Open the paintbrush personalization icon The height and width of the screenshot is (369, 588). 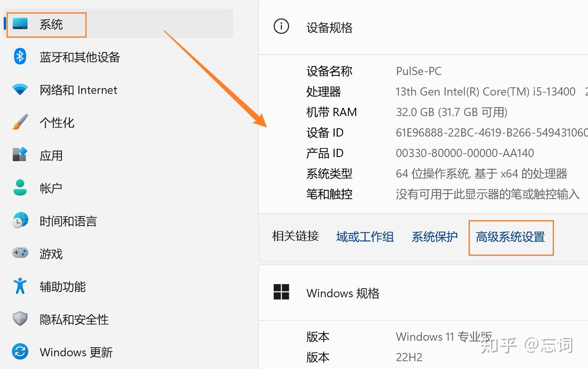coord(20,122)
